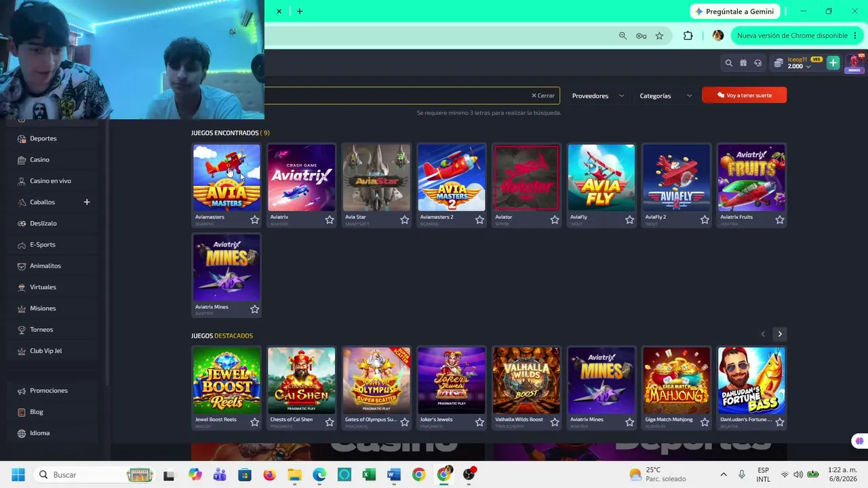
Task: Favorite Jewel Boost Reels with its star
Action: pyautogui.click(x=254, y=422)
